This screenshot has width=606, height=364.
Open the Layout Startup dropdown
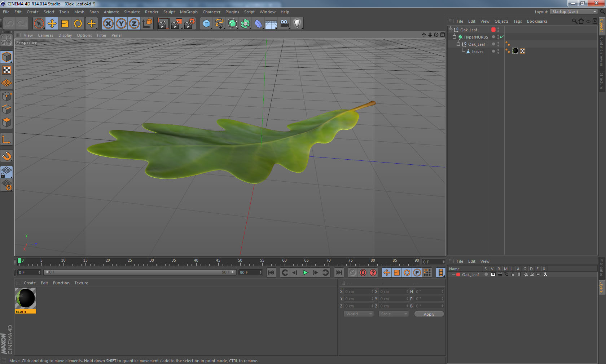[x=574, y=12]
